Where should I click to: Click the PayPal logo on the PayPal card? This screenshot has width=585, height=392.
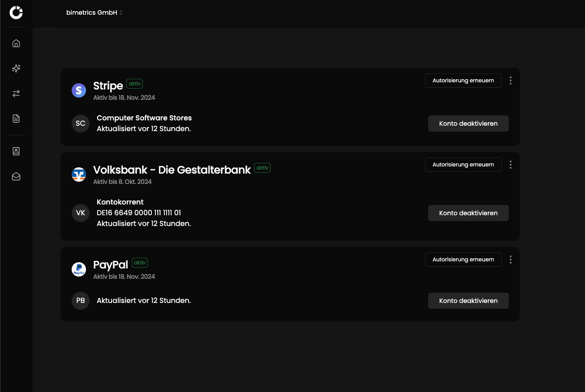coord(79,269)
